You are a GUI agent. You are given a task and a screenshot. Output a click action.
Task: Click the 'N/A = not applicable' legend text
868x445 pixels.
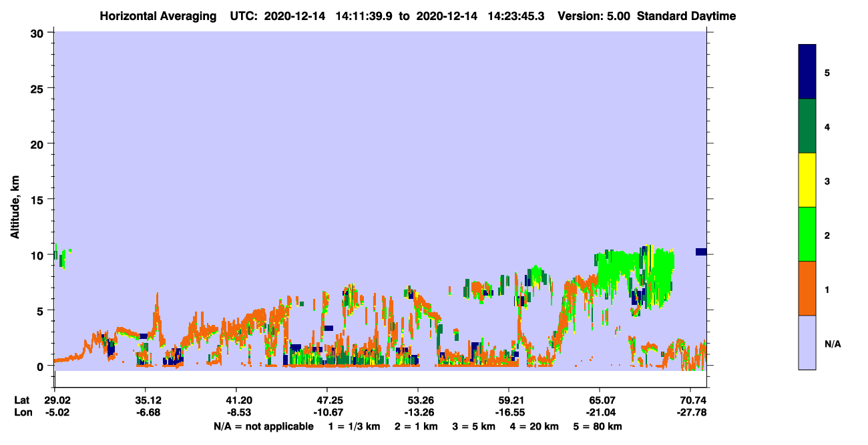[263, 426]
